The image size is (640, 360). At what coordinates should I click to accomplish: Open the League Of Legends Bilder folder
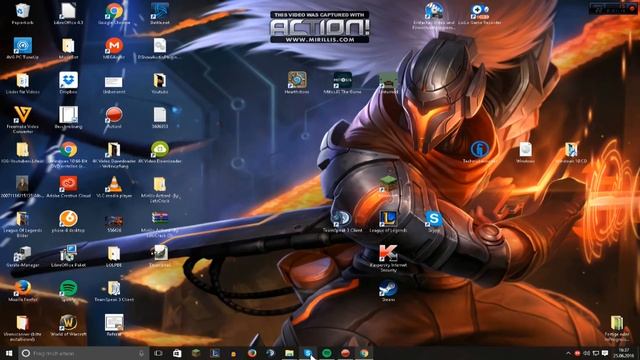[x=22, y=224]
